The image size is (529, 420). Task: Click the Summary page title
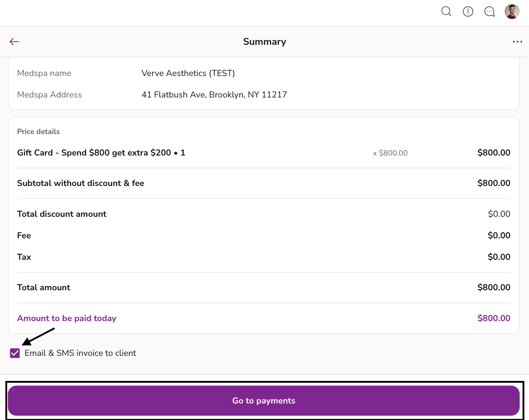coord(264,42)
